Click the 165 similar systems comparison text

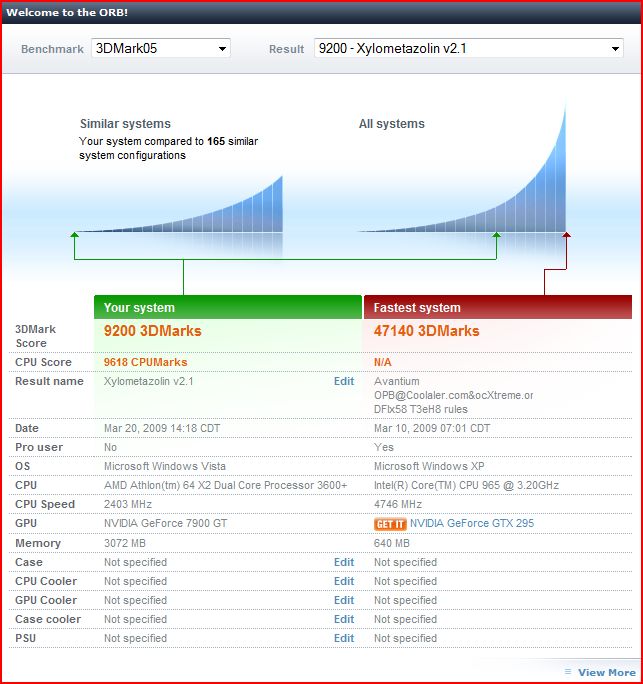[168, 148]
